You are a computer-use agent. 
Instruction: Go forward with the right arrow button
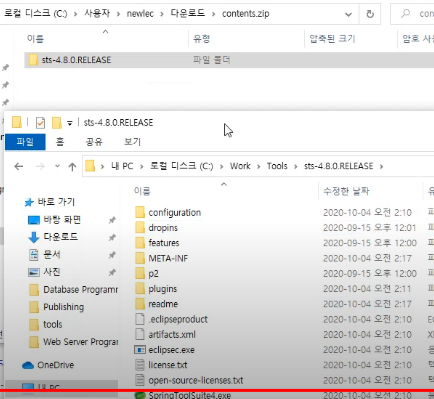coord(40,166)
